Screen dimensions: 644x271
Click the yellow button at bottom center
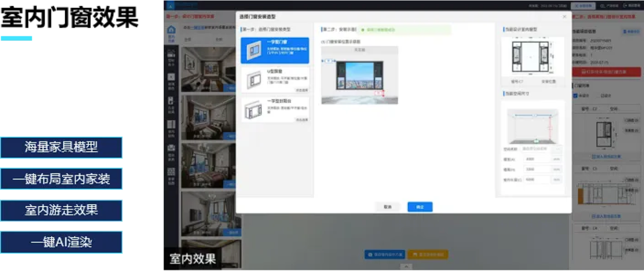point(427,254)
